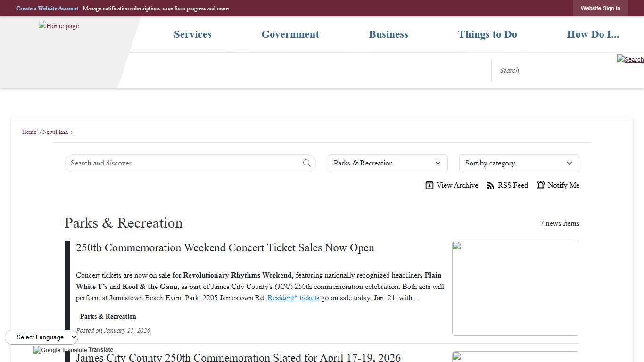Open the Parks & Recreation category dropdown

(x=387, y=163)
